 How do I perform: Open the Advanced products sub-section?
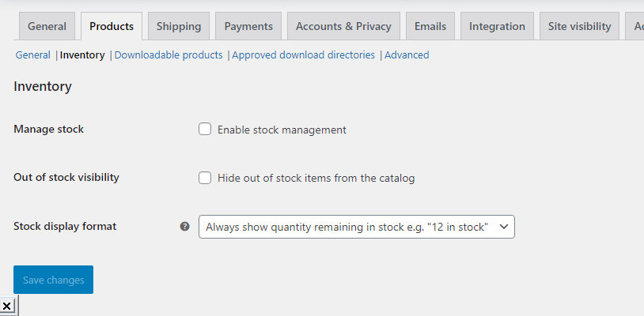[x=407, y=55]
